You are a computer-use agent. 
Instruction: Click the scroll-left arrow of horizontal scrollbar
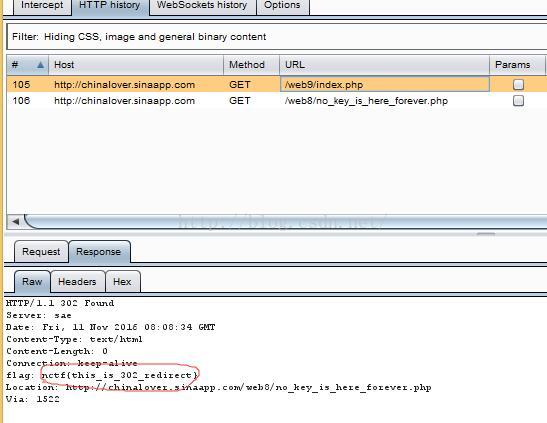(15, 221)
